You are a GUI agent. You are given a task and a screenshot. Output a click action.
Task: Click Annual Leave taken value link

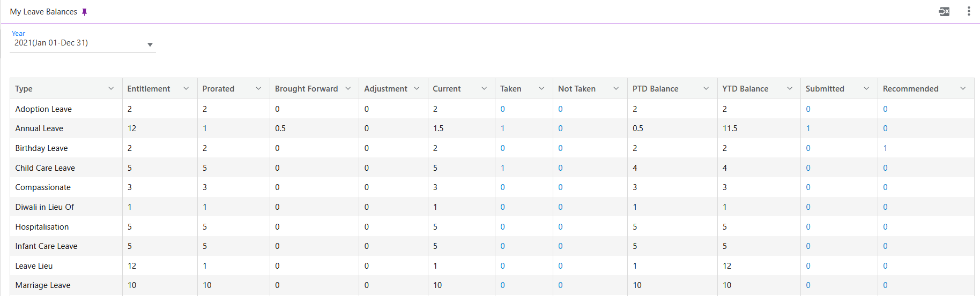502,128
